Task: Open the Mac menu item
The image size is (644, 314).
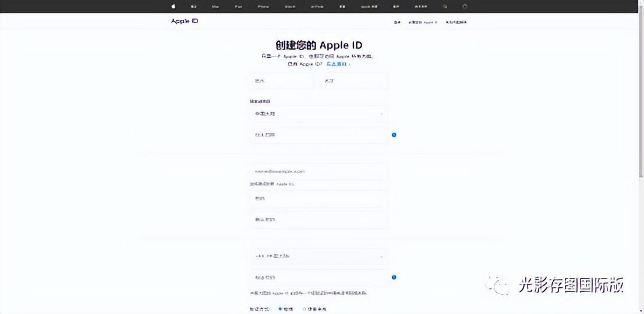Action: pyautogui.click(x=215, y=7)
